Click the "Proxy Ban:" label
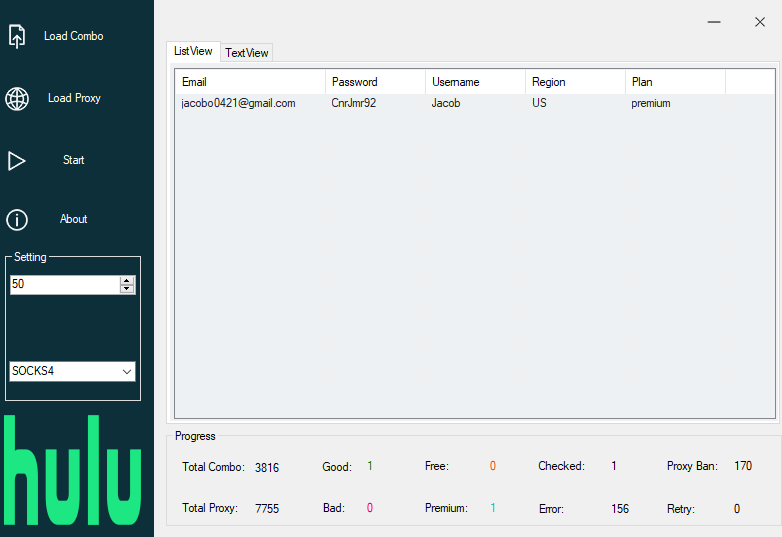This screenshot has width=782, height=537. click(692, 466)
